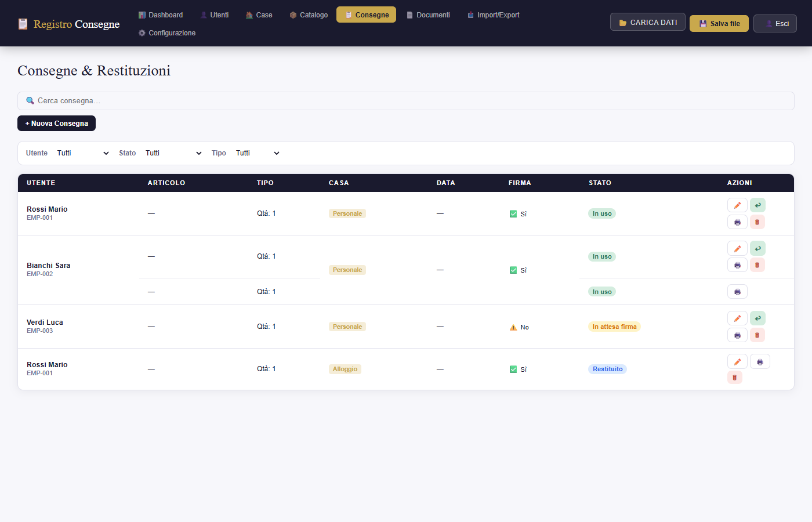Viewport: 812px width, 522px height.
Task: Go to the Catalogo section
Action: [x=309, y=15]
